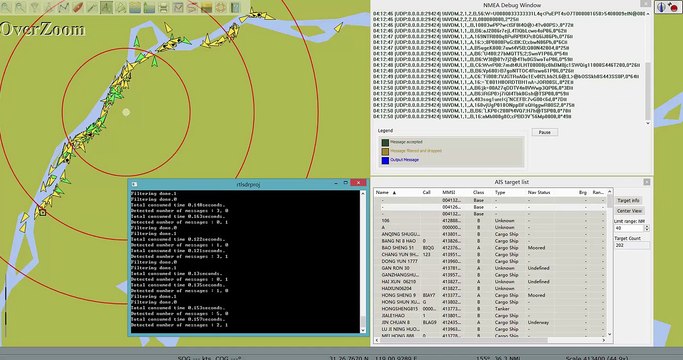Click AIS list horizontal scroll right arrow

pos(604,340)
